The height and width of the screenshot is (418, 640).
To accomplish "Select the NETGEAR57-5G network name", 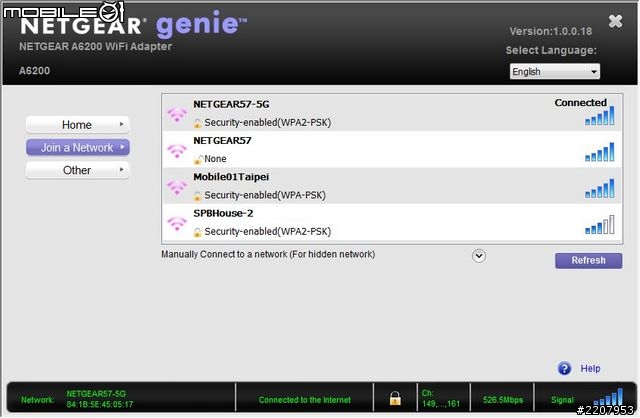I will pyautogui.click(x=231, y=104).
